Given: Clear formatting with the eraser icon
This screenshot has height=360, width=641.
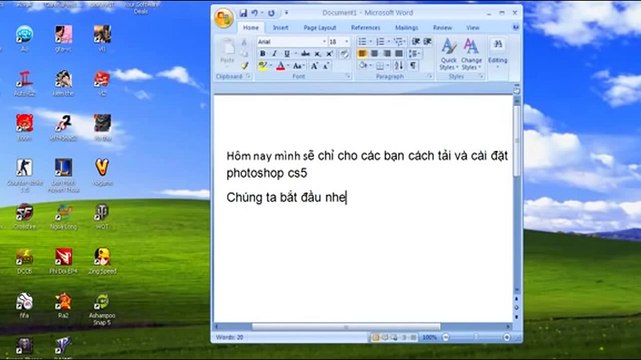Looking at the screenshot, I should pyautogui.click(x=344, y=54).
